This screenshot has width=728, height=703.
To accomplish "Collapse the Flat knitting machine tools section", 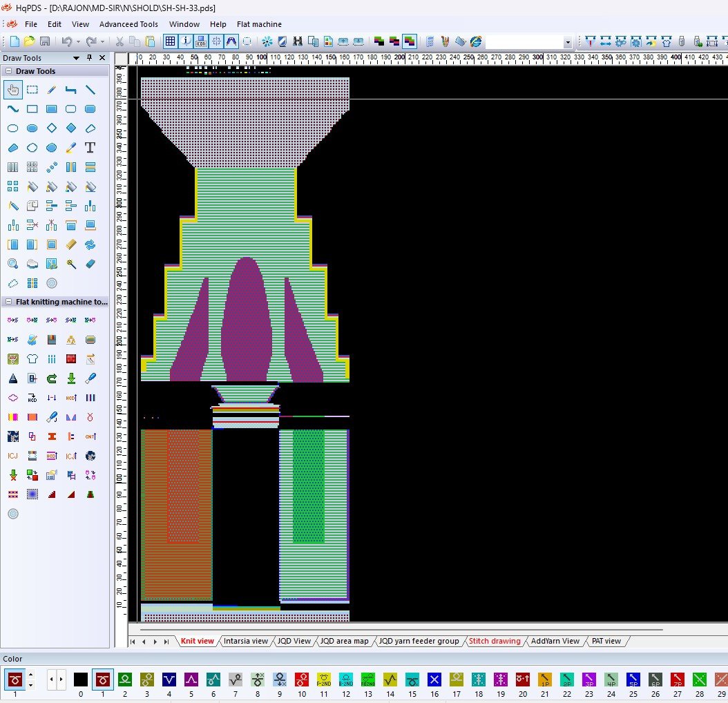I will pyautogui.click(x=8, y=302).
